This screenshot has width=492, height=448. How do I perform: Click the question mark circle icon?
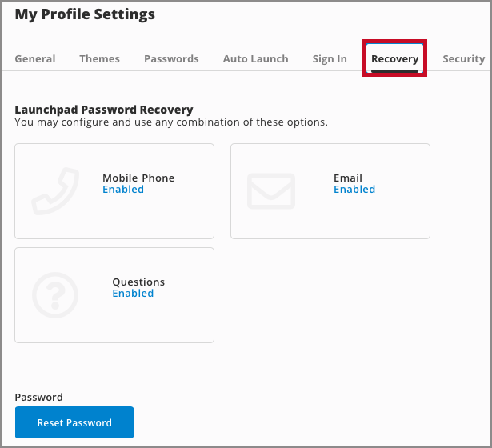55,295
